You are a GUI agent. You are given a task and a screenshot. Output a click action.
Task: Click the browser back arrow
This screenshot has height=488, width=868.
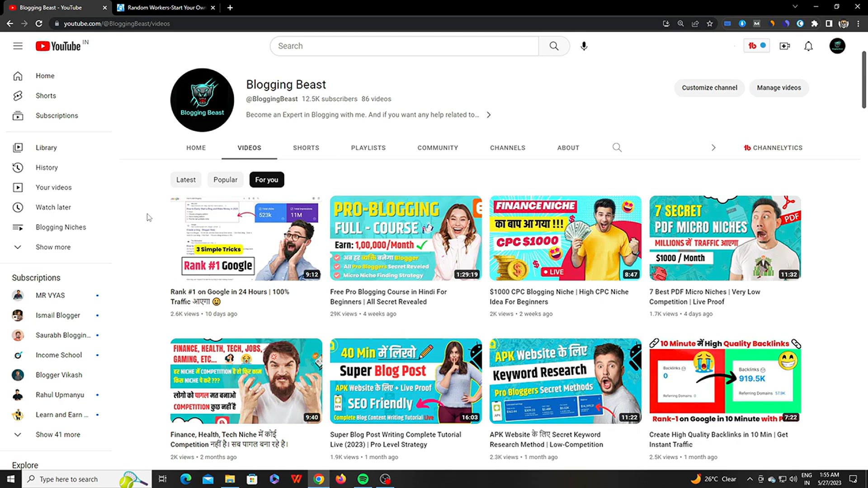click(10, 23)
